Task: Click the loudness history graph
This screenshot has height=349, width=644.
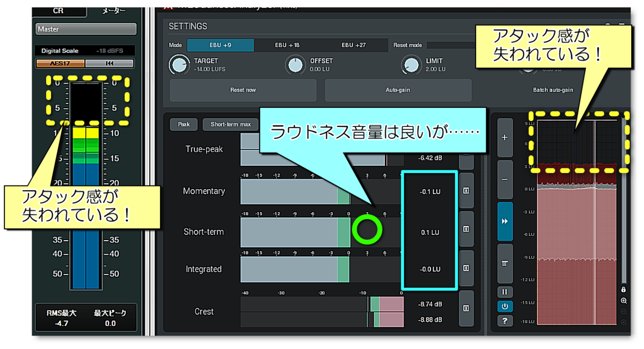Action: (x=577, y=222)
